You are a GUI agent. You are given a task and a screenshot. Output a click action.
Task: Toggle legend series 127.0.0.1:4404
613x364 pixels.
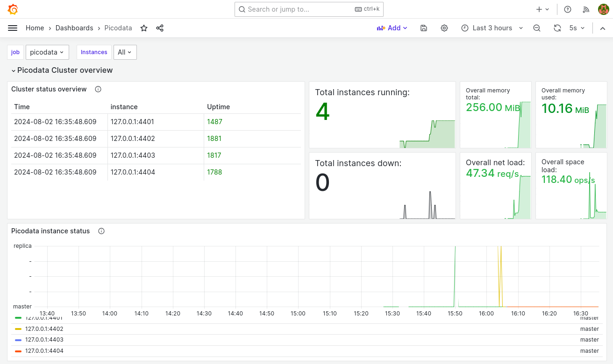[x=44, y=351]
